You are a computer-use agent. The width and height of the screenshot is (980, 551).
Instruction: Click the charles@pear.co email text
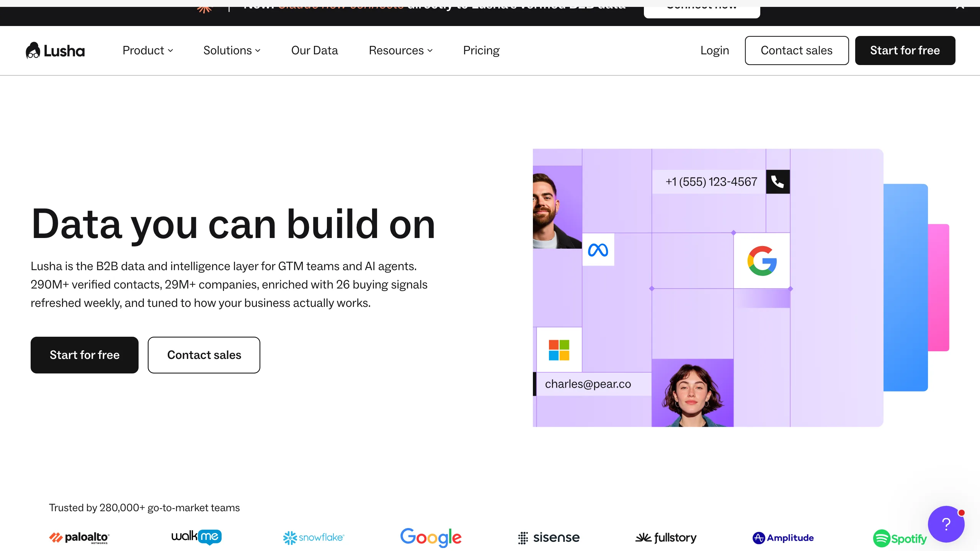(588, 384)
